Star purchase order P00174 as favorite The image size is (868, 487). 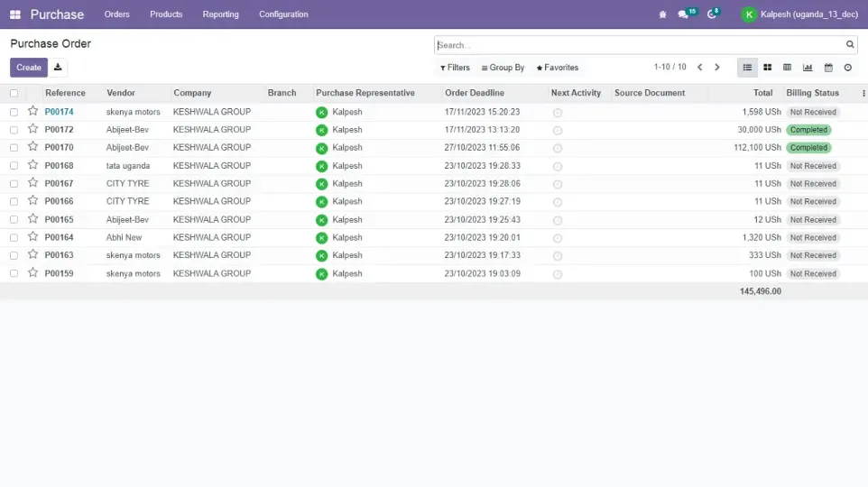coord(33,112)
